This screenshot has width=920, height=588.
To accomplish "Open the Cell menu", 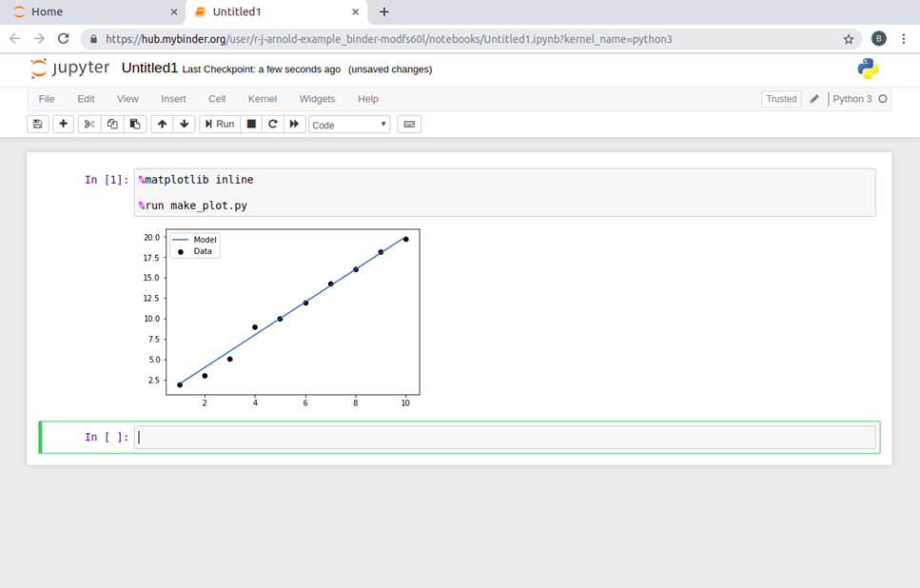I will [217, 99].
